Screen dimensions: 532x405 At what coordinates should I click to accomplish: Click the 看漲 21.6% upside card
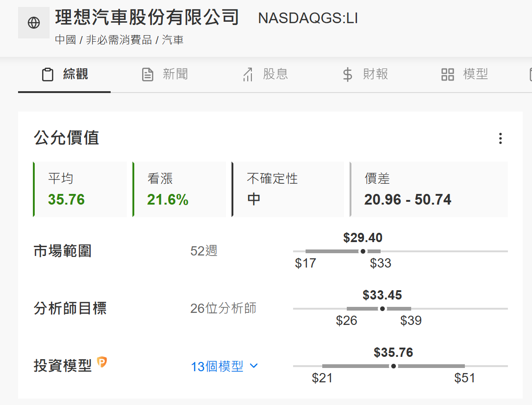pos(179,189)
